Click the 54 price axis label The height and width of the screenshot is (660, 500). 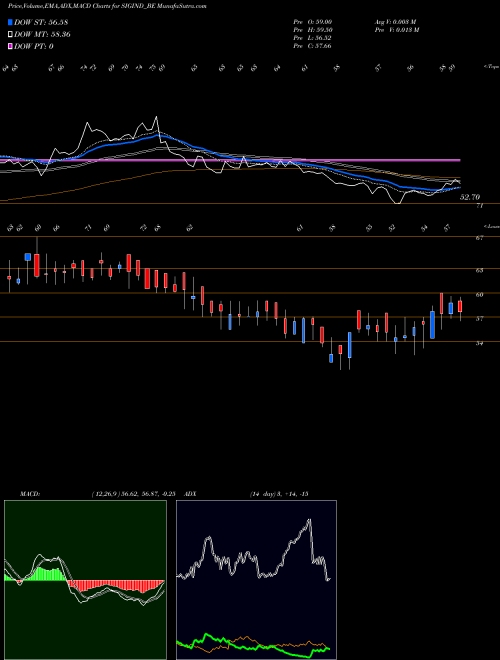(x=479, y=343)
